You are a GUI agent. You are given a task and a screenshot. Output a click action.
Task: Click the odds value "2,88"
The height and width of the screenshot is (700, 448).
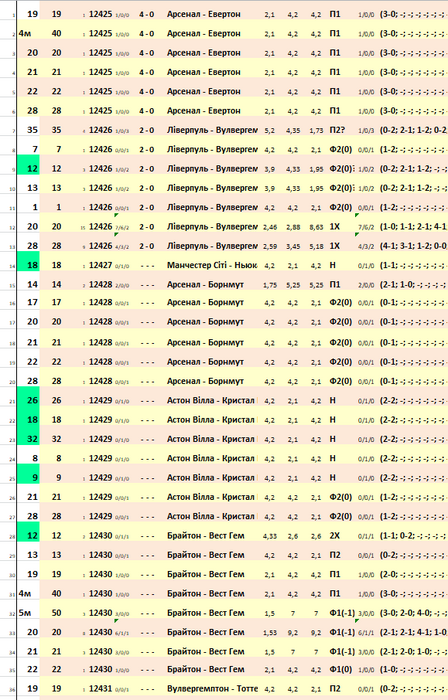(x=293, y=227)
